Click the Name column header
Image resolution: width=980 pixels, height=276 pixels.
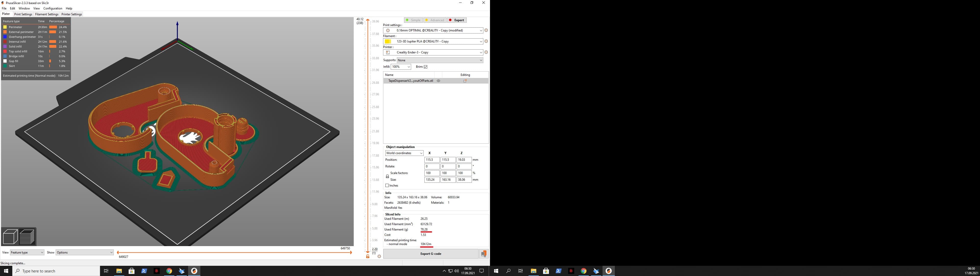409,75
